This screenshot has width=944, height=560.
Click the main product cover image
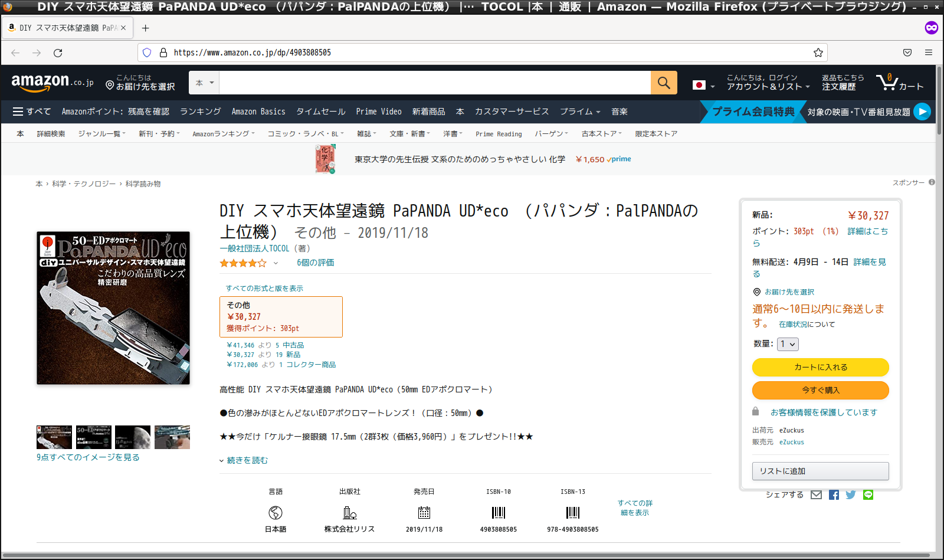click(113, 308)
